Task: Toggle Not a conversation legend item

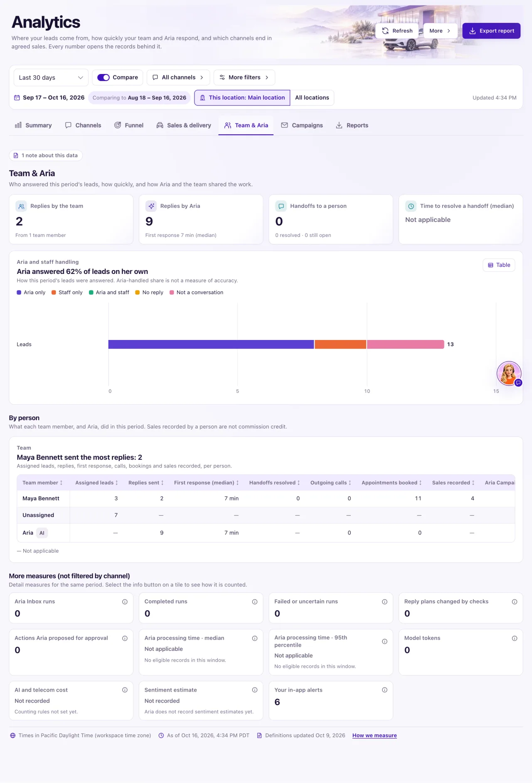Action: [x=197, y=293]
